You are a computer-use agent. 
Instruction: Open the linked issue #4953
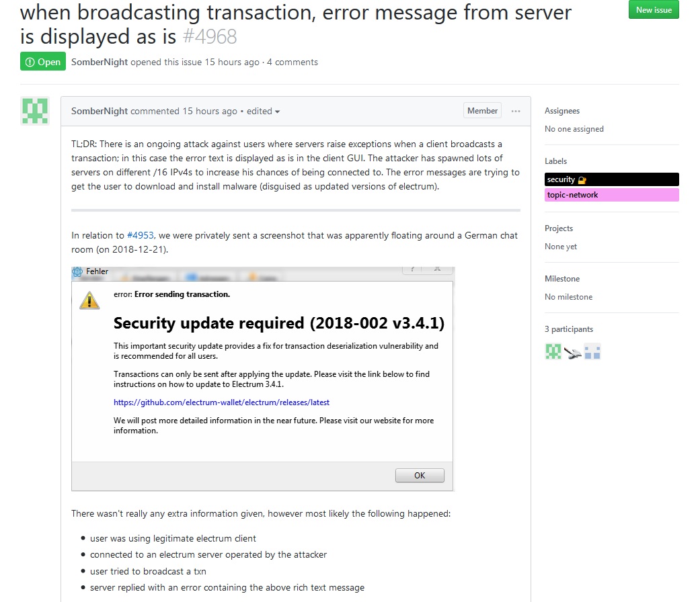tap(140, 235)
